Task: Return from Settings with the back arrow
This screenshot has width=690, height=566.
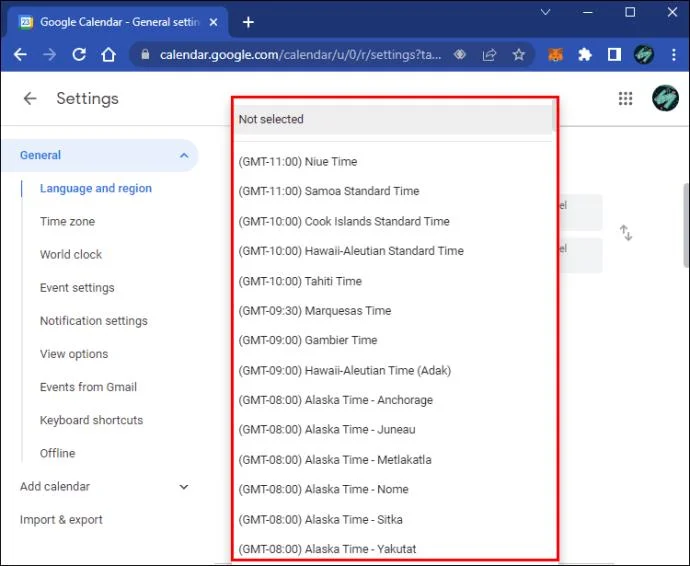Action: point(30,98)
